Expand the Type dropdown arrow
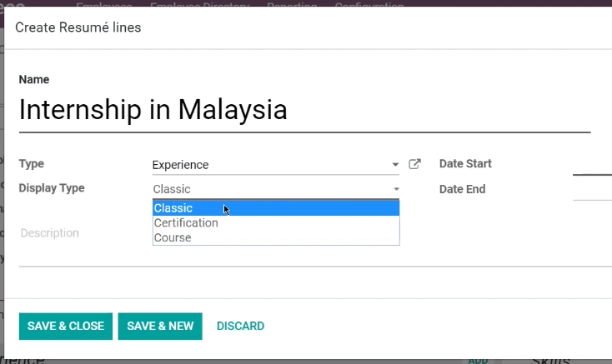Viewport: 612px width, 364px height. click(395, 165)
